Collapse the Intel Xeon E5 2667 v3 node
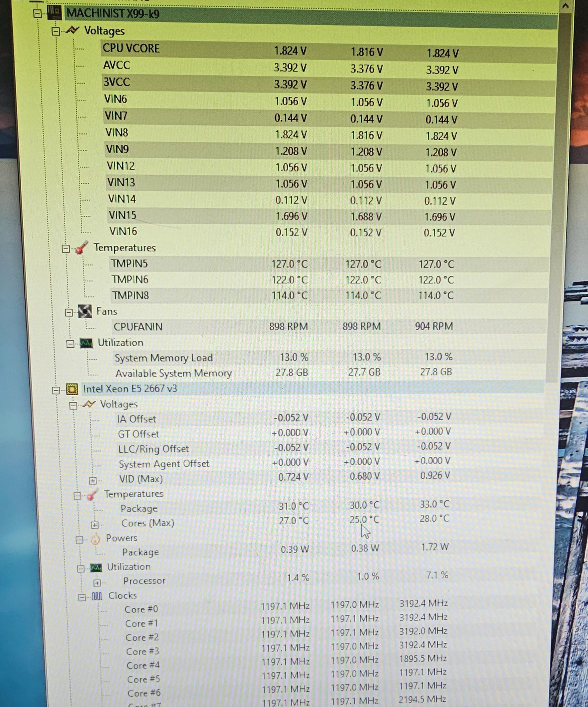Screen dimensions: 588x707 point(56,390)
